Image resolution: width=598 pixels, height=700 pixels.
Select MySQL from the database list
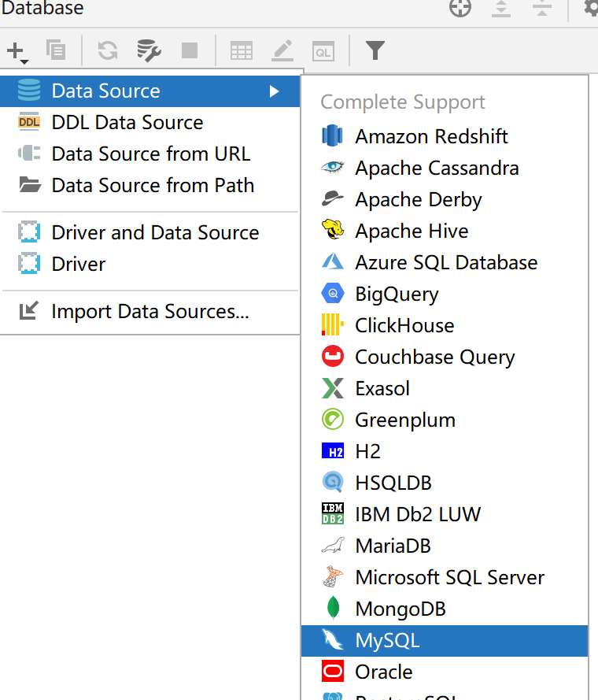click(387, 640)
